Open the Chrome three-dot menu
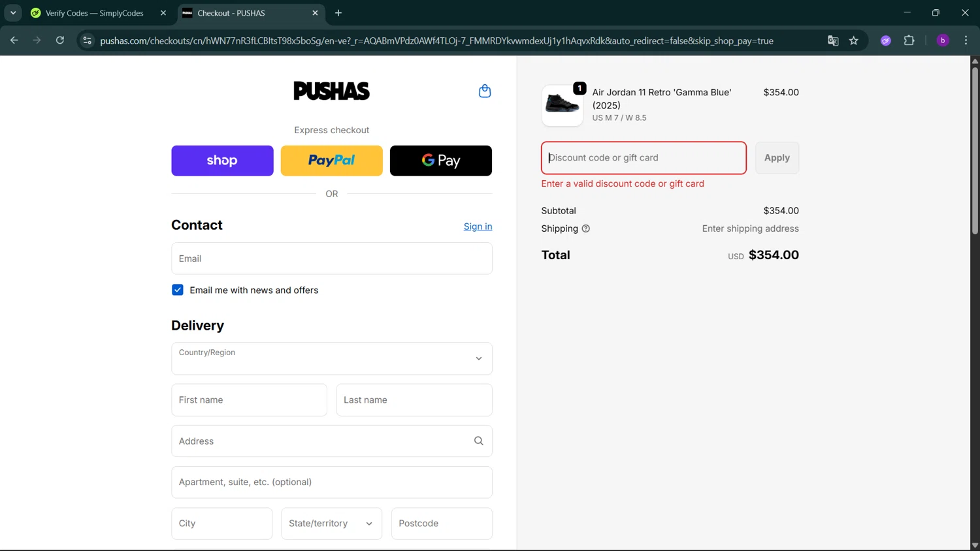Screen dimensions: 980x551 966,40
